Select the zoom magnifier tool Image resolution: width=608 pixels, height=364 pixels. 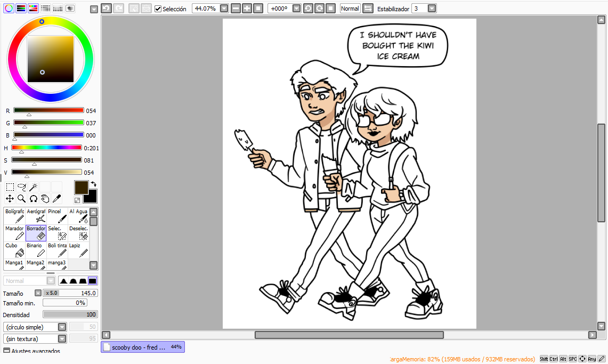pos(22,199)
